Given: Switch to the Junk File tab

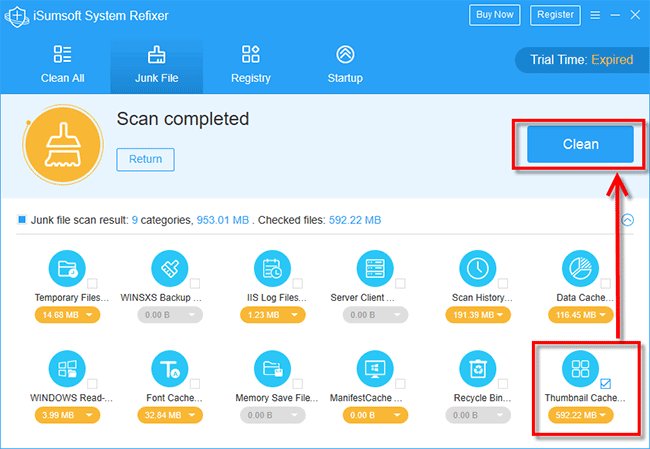Looking at the screenshot, I should (x=157, y=65).
